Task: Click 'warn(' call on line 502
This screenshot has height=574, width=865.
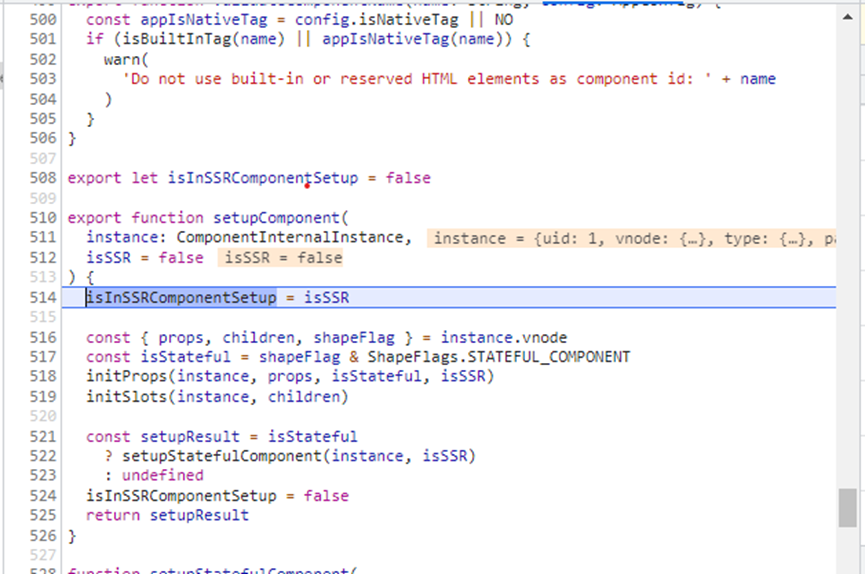Action: [x=126, y=60]
